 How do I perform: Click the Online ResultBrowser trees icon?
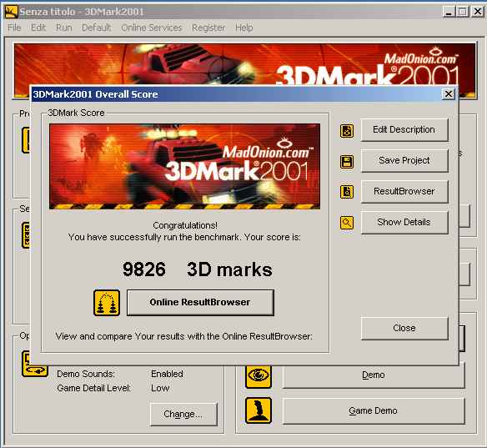(x=107, y=303)
